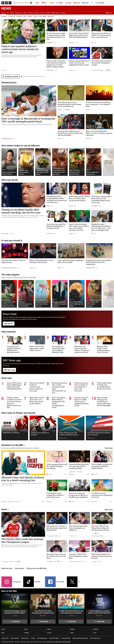
Task: Open the three-dots more menu in the header
Action: coord(92,3)
